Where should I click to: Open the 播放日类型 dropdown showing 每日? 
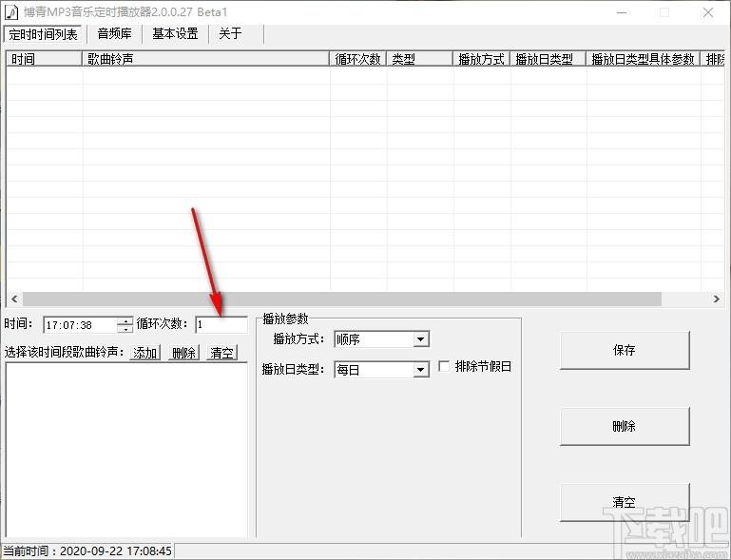click(381, 370)
